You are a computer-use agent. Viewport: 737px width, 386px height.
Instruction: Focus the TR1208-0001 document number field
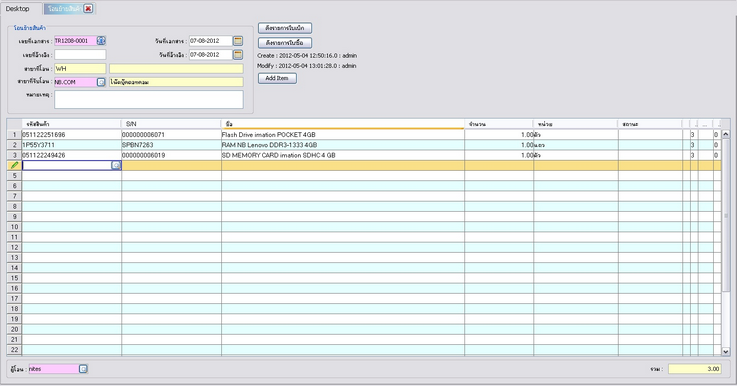(76, 41)
